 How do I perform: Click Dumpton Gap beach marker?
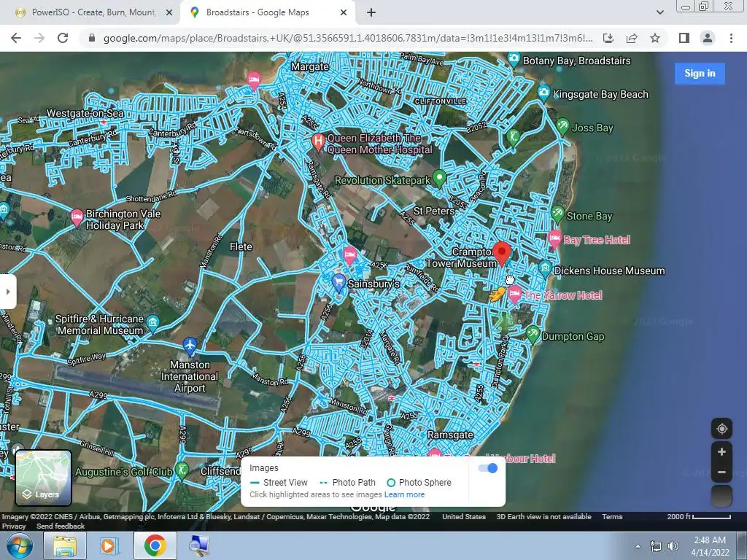pos(533,335)
